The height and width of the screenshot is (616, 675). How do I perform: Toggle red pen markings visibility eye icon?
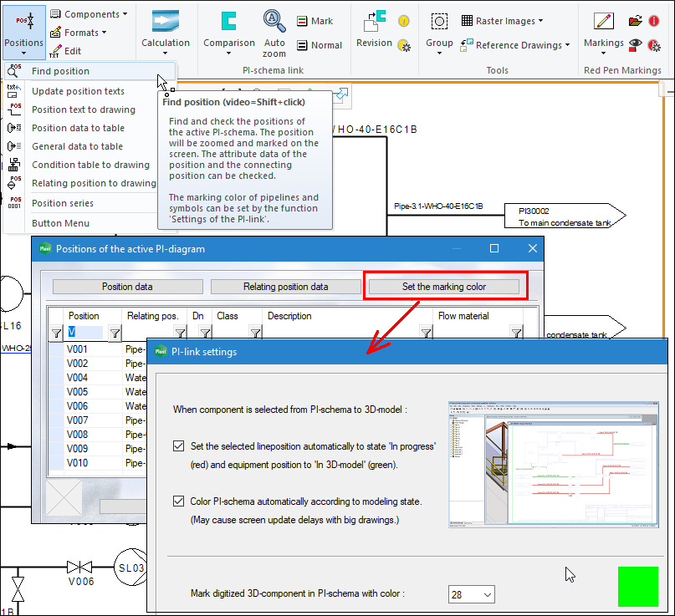[637, 44]
